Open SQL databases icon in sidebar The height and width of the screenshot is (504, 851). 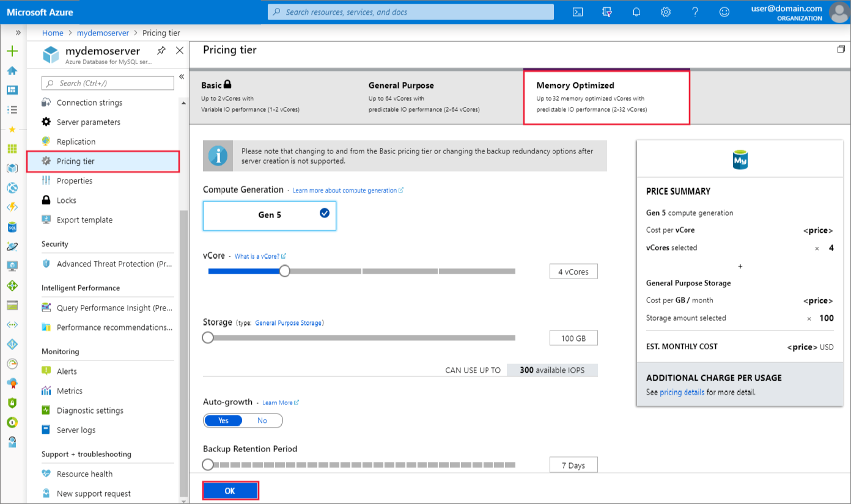[12, 227]
